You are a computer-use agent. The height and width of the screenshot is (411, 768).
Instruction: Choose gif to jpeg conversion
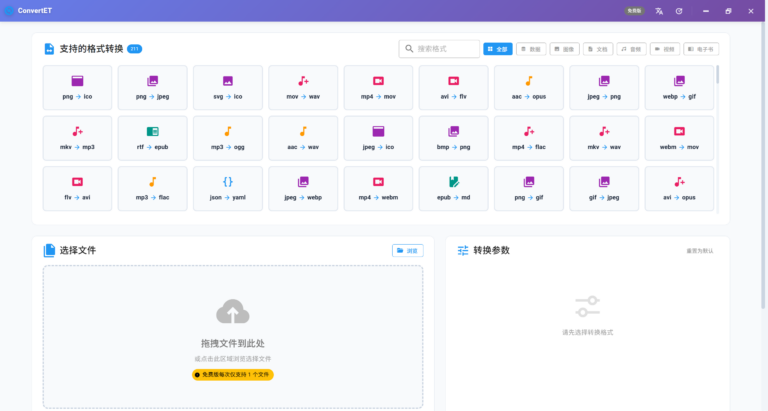click(x=604, y=189)
